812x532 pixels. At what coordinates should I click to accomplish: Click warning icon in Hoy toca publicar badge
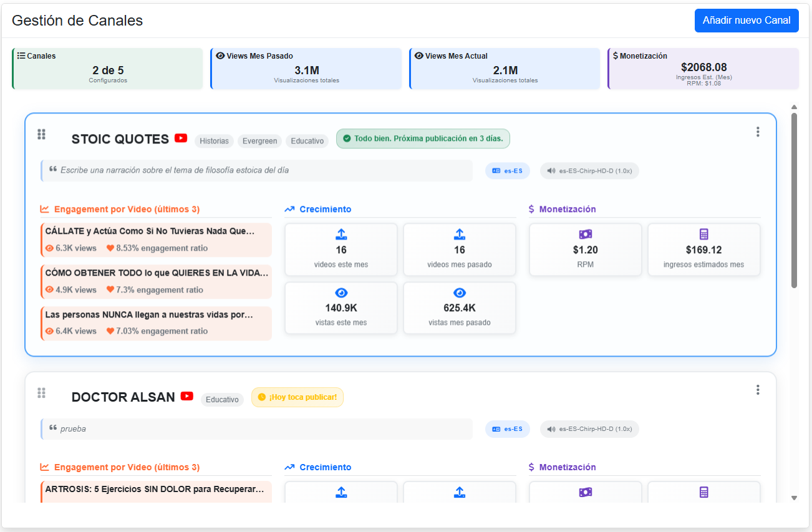tap(262, 397)
